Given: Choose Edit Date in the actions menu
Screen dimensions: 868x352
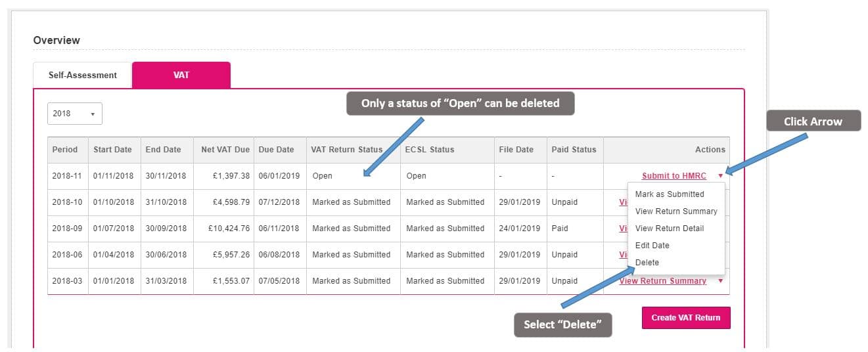Looking at the screenshot, I should point(652,246).
